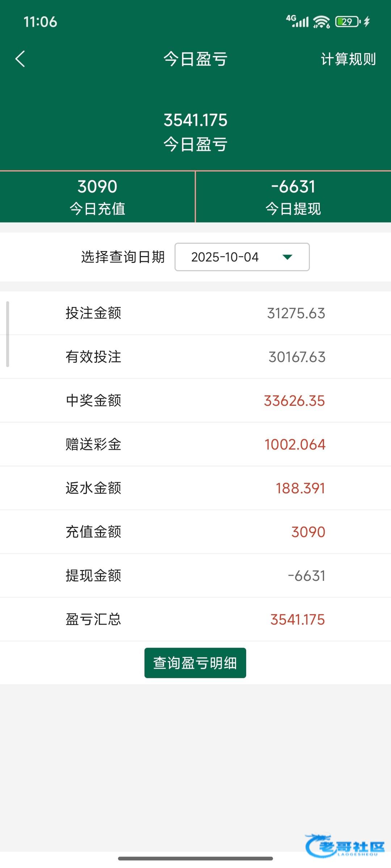Expand the date dropdown arrow
The image size is (391, 868).
pyautogui.click(x=287, y=257)
